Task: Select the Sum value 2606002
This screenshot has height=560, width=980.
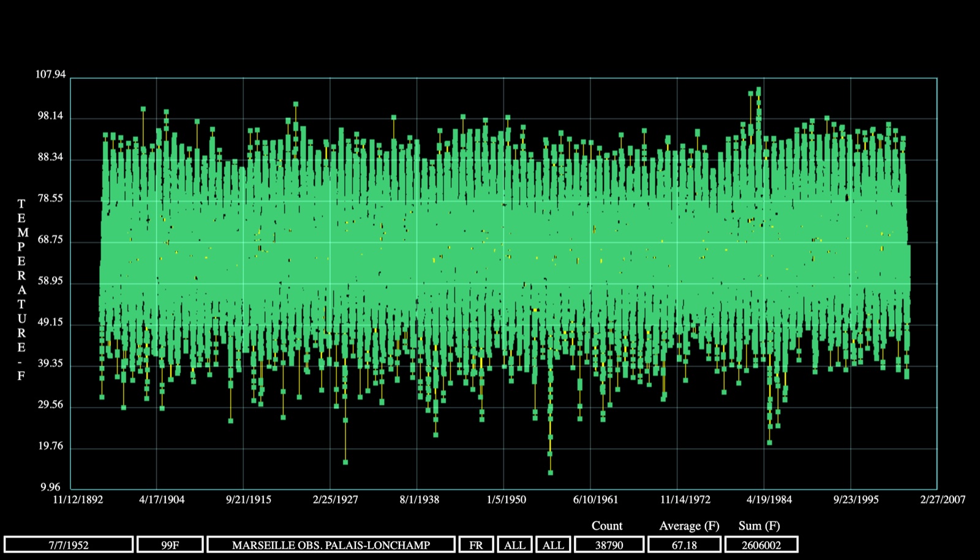Action: point(761,545)
